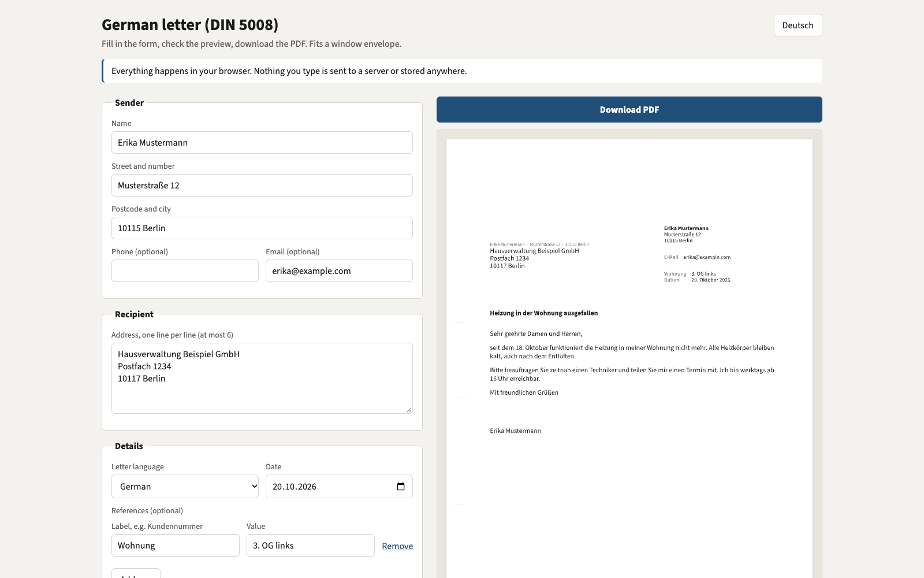This screenshot has width=924, height=578.
Task: Edit the reference label Wohnung
Action: (x=176, y=546)
